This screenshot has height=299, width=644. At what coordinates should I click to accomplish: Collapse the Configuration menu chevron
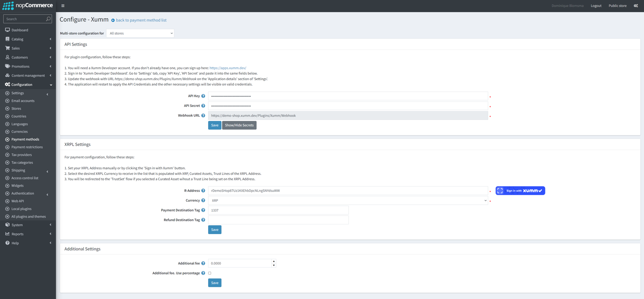coord(51,85)
